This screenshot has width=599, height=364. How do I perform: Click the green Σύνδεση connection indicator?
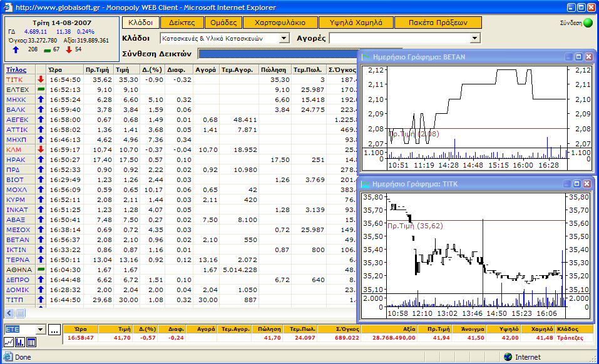tap(588, 23)
